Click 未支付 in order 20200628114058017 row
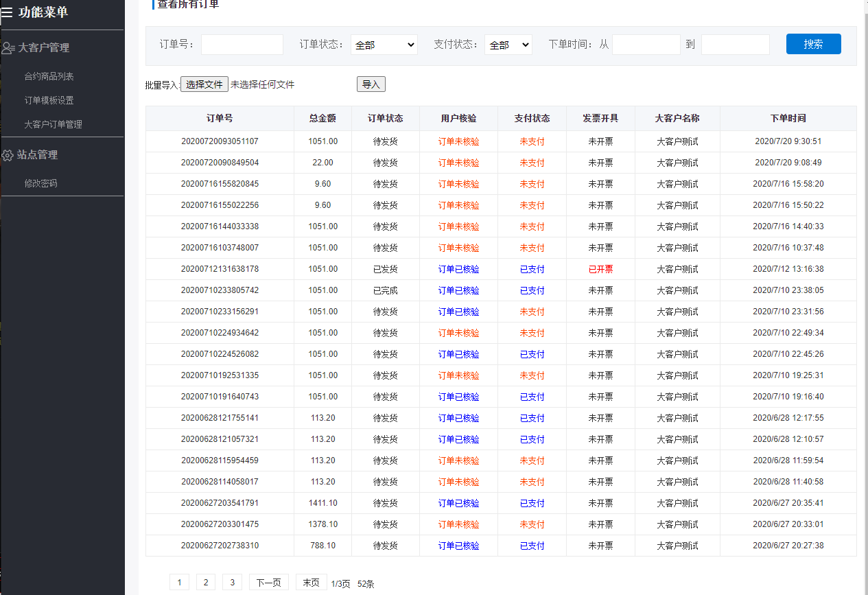Screen dimensions: 868x595 (x=532, y=482)
